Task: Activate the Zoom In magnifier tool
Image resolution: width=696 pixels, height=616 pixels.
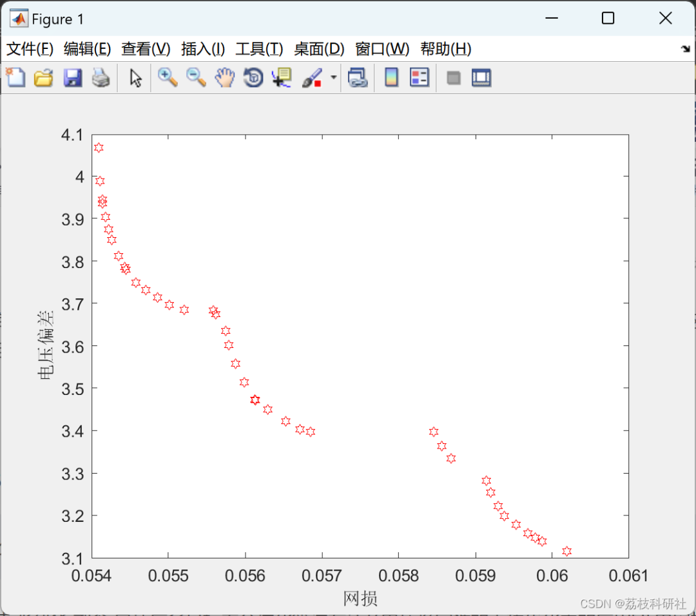Action: [x=168, y=78]
